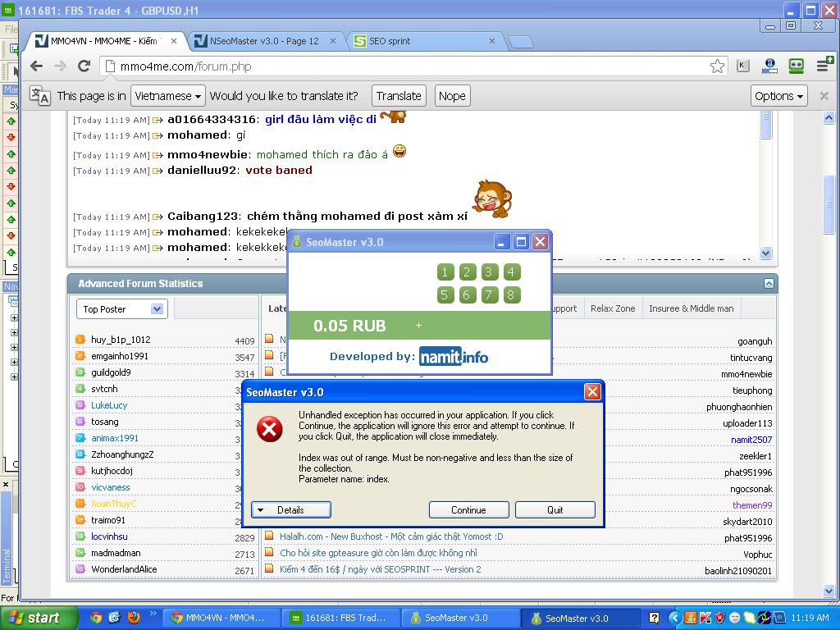Open the LukeLucy poster profile
This screenshot has height=630, width=840.
tap(109, 405)
